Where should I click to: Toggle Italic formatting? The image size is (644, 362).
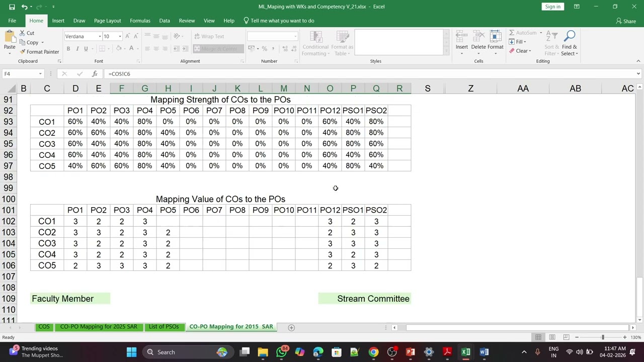coord(77,49)
